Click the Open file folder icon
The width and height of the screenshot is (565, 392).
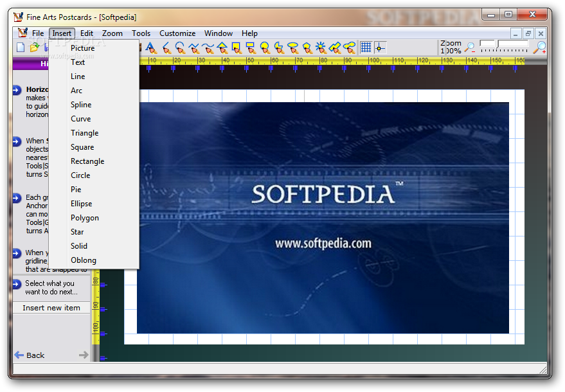coord(34,47)
